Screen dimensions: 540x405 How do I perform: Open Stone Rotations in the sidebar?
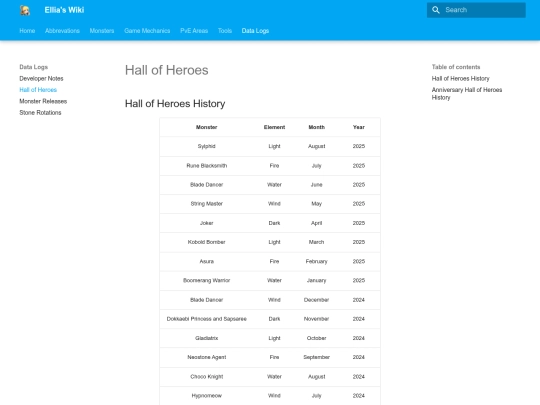pyautogui.click(x=40, y=113)
